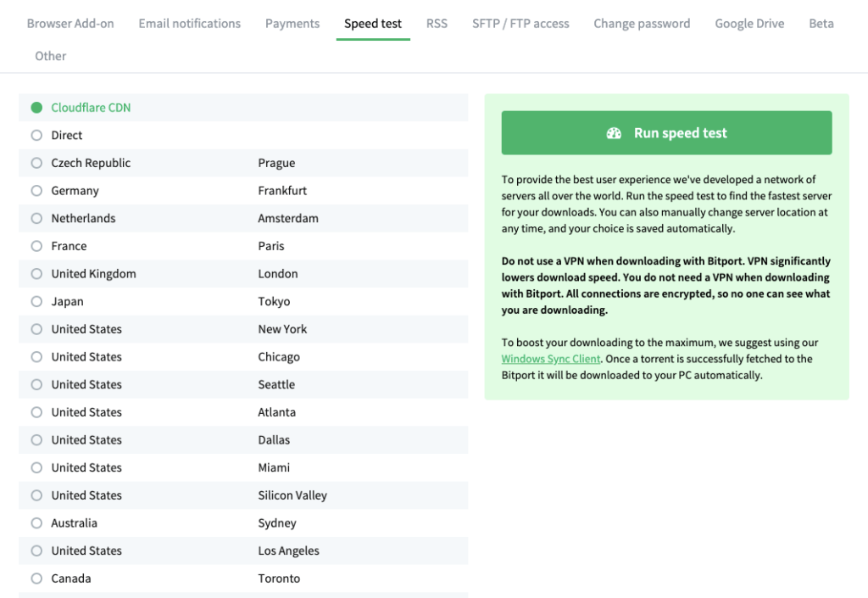Follow the Windows Sync Client link
Screen dimensions: 868x598
pyautogui.click(x=551, y=359)
